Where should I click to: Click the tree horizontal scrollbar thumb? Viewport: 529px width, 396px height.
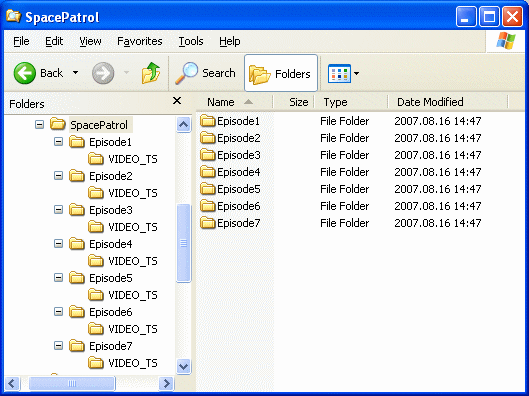[x=72, y=384]
